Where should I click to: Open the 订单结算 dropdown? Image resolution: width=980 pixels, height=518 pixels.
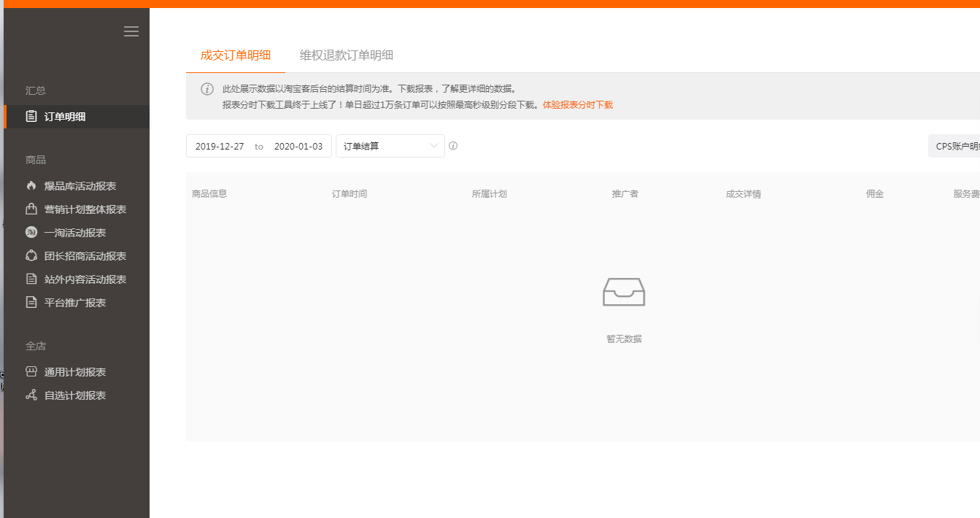pos(390,146)
